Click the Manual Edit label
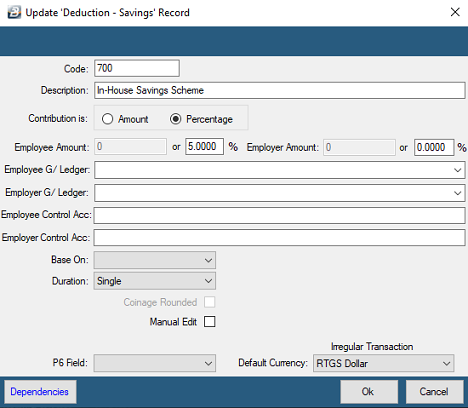Image resolution: width=468 pixels, height=408 pixels. pyautogui.click(x=173, y=322)
